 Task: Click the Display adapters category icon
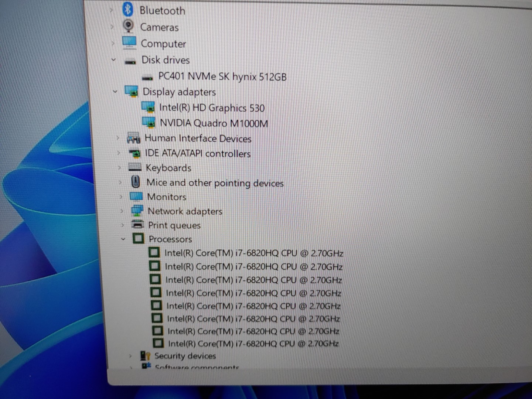coord(132,91)
